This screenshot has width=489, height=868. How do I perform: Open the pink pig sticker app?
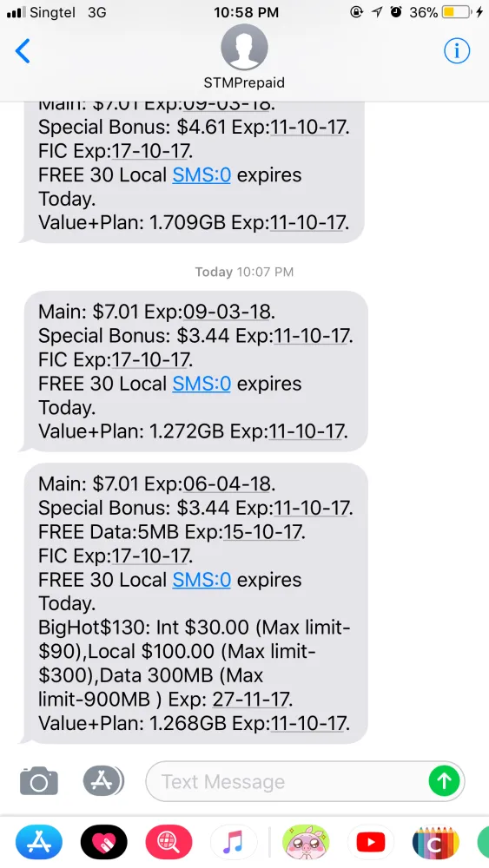pos(306,843)
